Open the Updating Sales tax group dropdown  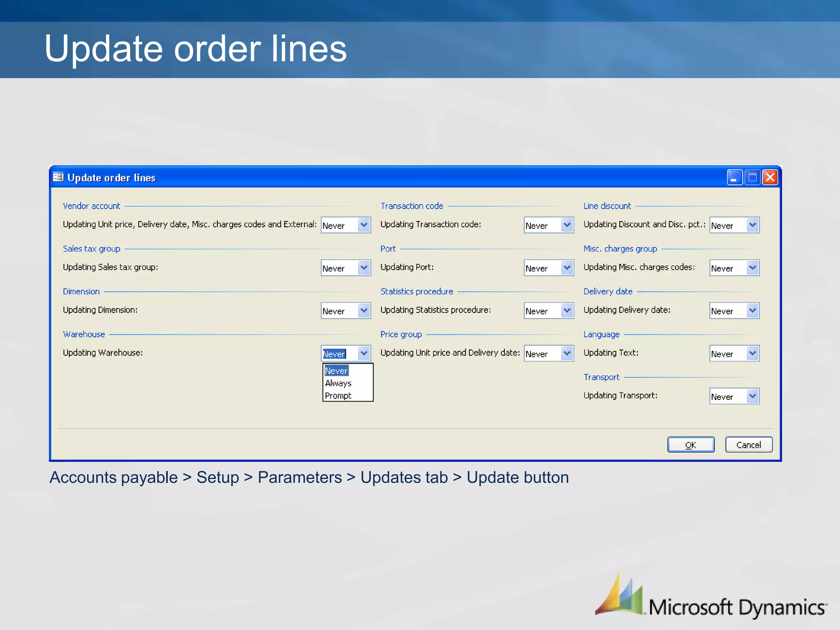[364, 268]
